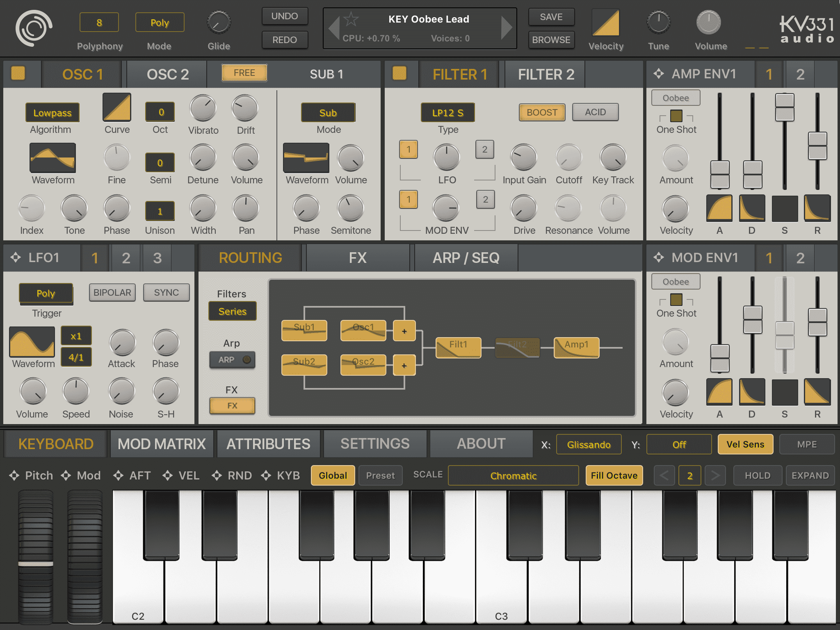840x630 pixels.
Task: Click the UNDO button
Action: [285, 16]
